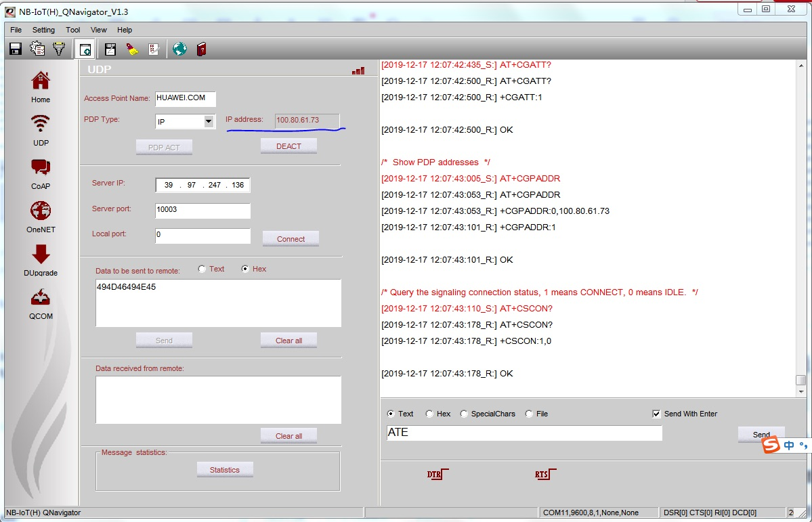Click the +CGATT:1 log line

pos(462,97)
